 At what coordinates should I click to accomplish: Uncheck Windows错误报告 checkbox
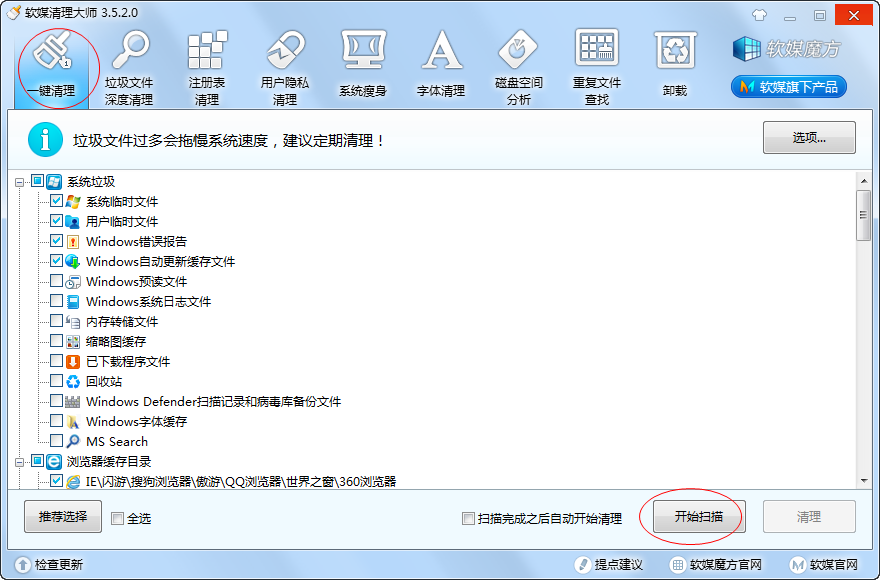point(56,241)
